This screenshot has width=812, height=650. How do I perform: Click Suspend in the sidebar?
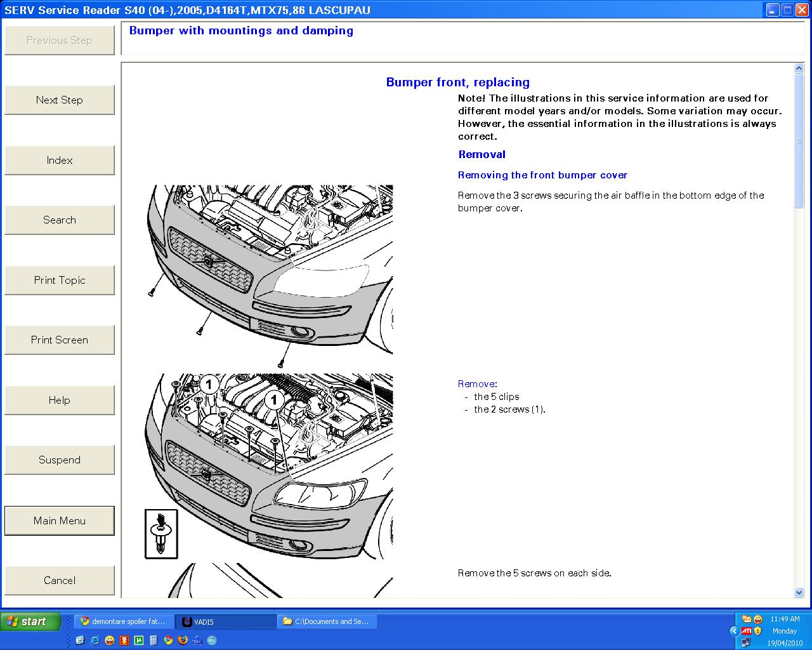pyautogui.click(x=60, y=460)
